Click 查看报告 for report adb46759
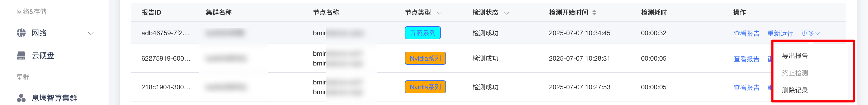 (746, 33)
